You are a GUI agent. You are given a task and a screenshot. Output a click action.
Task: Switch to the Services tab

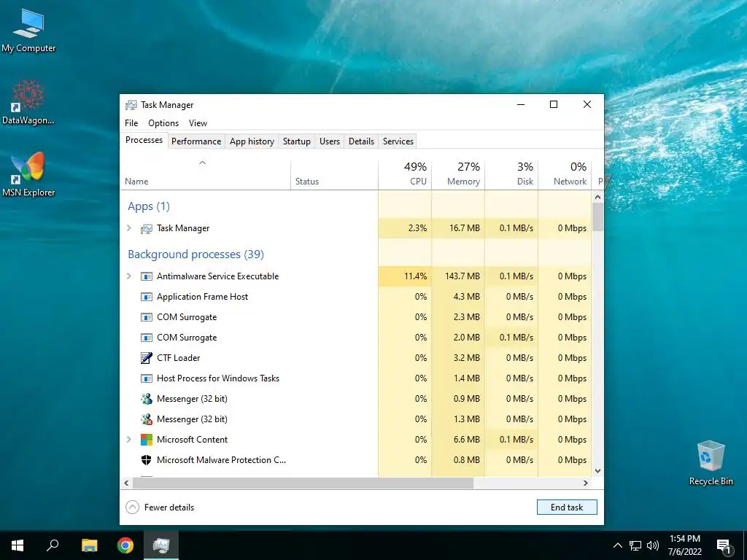398,141
